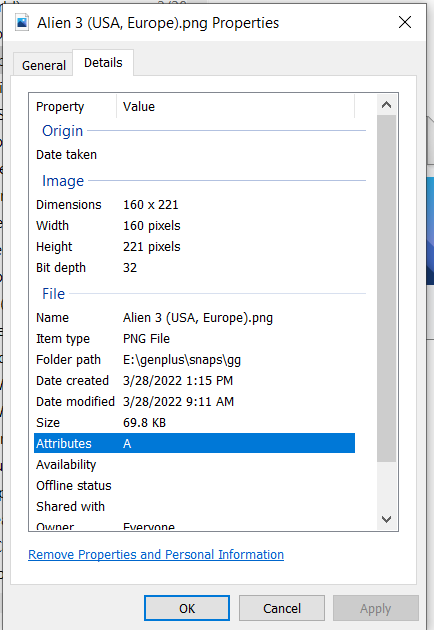Confirm with the OK button
This screenshot has width=434, height=630.
click(187, 608)
